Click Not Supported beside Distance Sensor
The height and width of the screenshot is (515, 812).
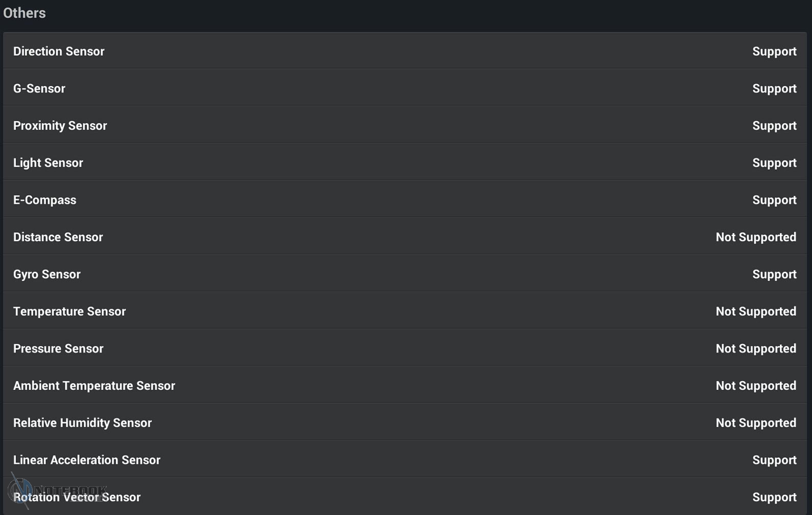pyautogui.click(x=756, y=237)
